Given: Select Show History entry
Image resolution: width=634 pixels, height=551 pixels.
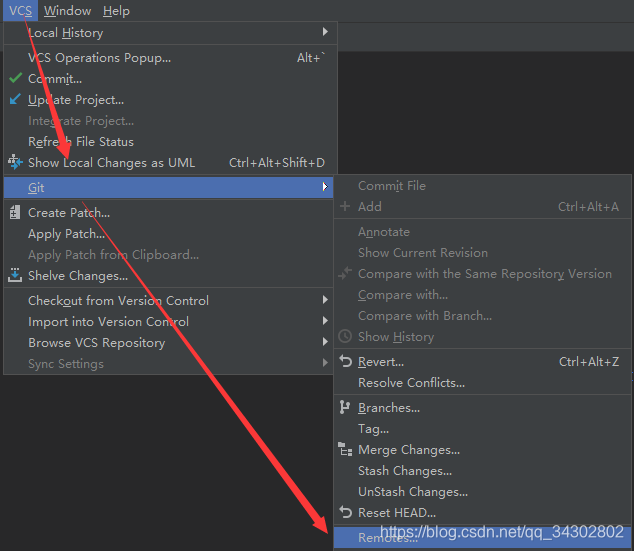Looking at the screenshot, I should [x=482, y=337].
